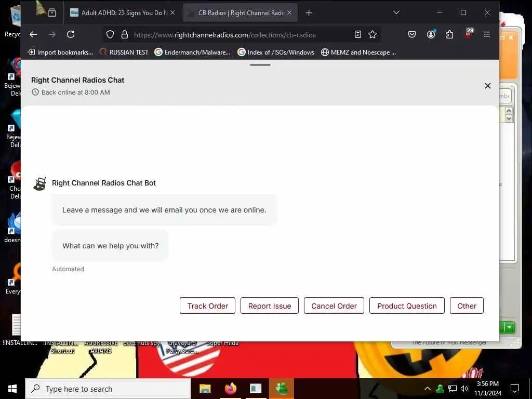Screen dimensions: 532x399
Task: Click the forward navigation arrow
Action: 52,34
